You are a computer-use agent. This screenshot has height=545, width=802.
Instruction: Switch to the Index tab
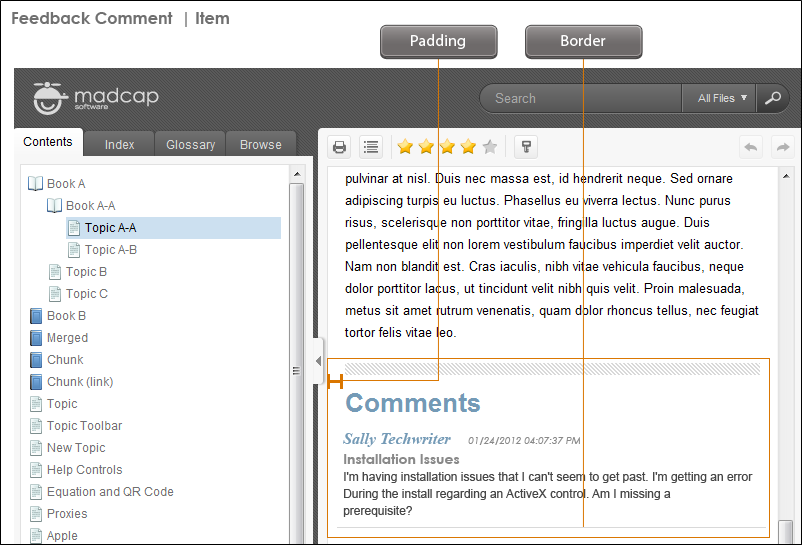[x=119, y=145]
